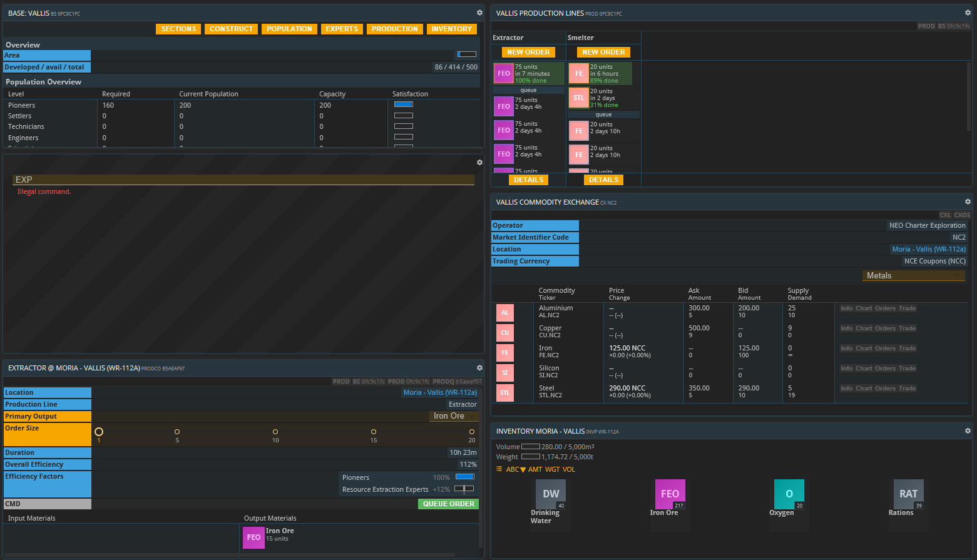This screenshot has height=560, width=977.
Task: Click inventory list view sort icon
Action: 499,469
